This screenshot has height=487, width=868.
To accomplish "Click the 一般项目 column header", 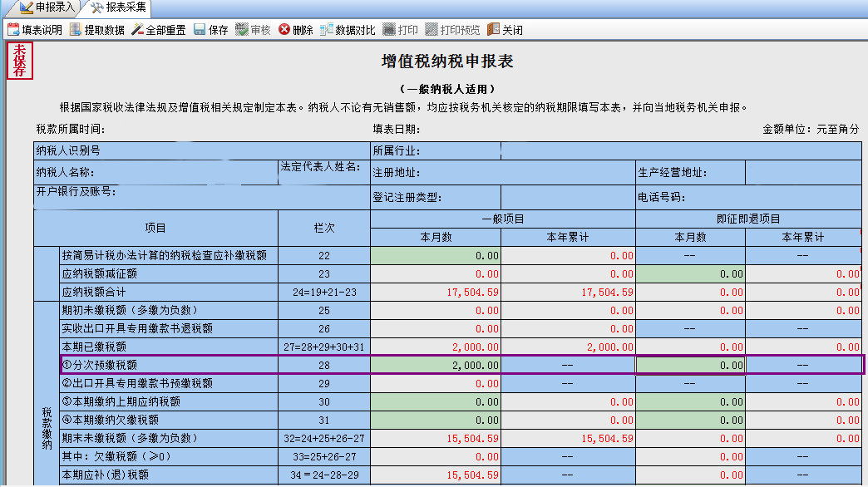I will (x=503, y=219).
